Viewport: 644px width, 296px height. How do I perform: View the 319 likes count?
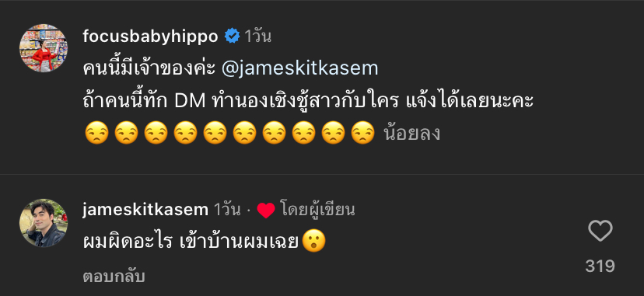600,266
